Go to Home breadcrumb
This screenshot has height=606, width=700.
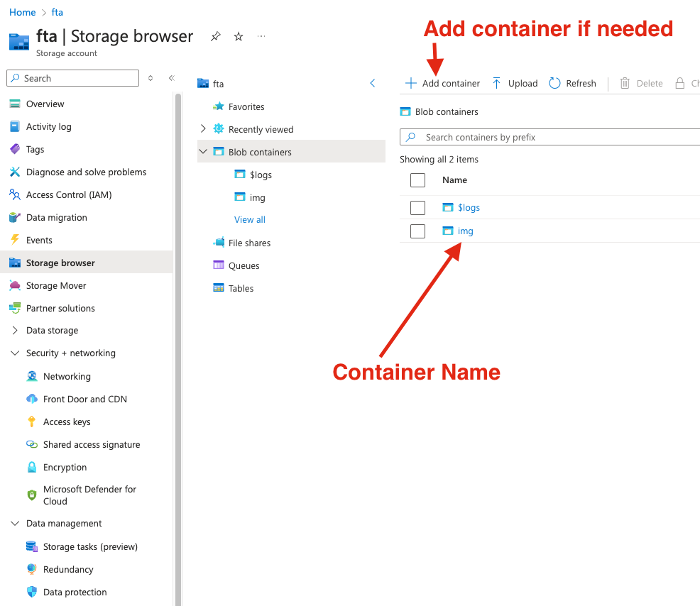click(22, 12)
